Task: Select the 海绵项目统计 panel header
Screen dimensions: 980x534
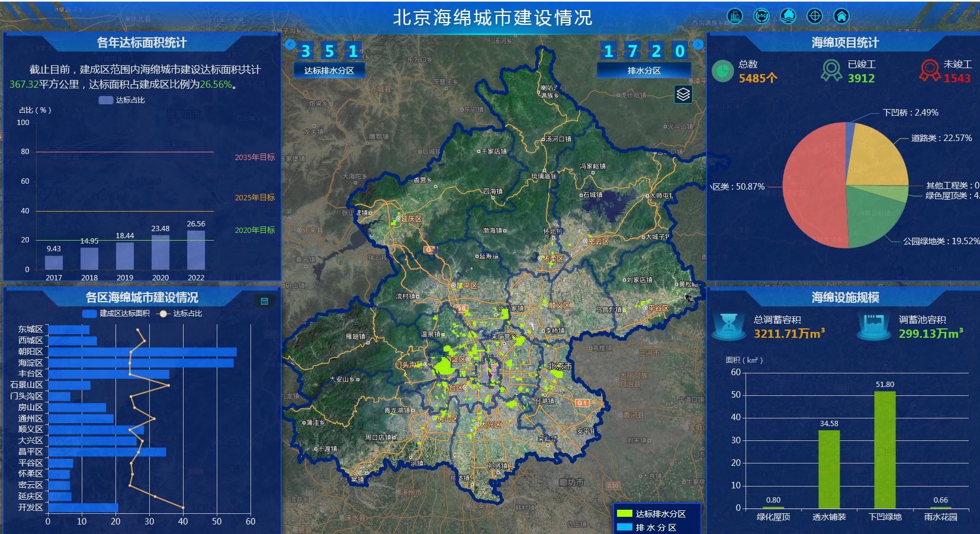Action: (x=844, y=43)
